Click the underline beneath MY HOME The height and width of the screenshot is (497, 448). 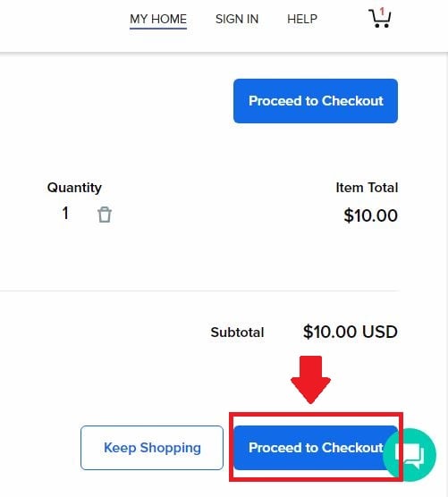point(158,29)
